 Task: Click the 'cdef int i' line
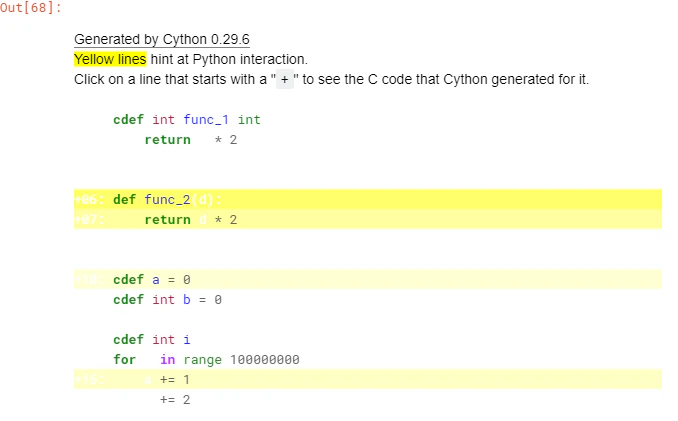[x=152, y=339]
